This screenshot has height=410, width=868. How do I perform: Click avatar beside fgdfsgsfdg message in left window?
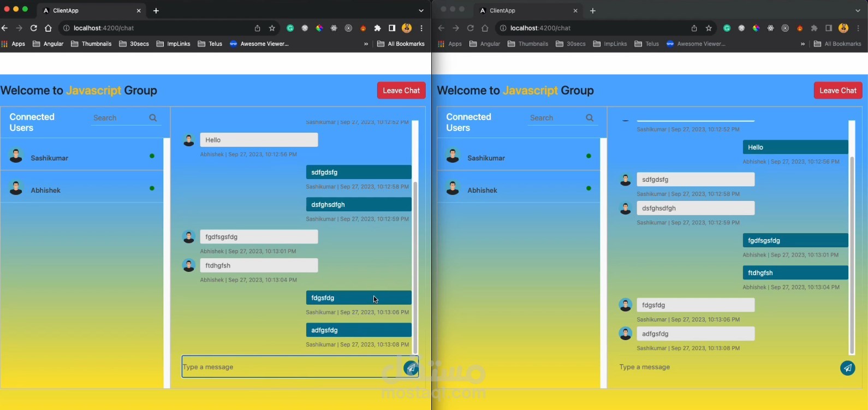tap(189, 236)
